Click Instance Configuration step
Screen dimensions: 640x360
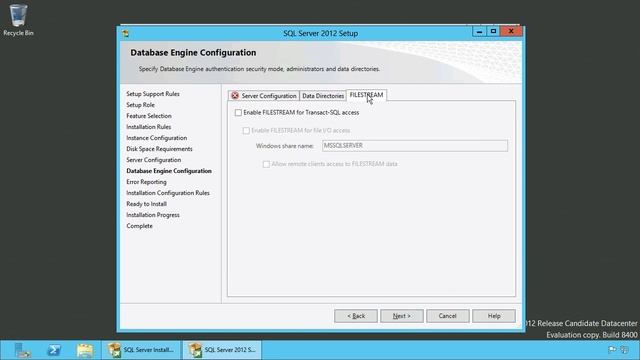coord(156,138)
